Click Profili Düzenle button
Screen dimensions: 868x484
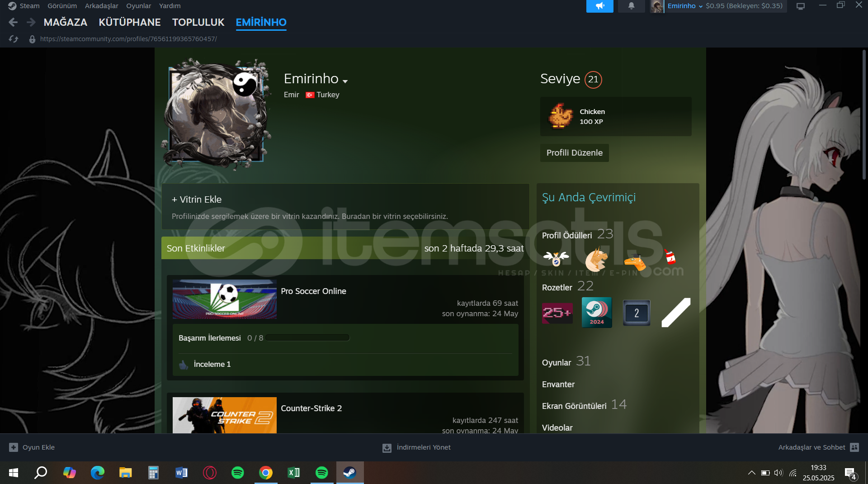(x=574, y=153)
